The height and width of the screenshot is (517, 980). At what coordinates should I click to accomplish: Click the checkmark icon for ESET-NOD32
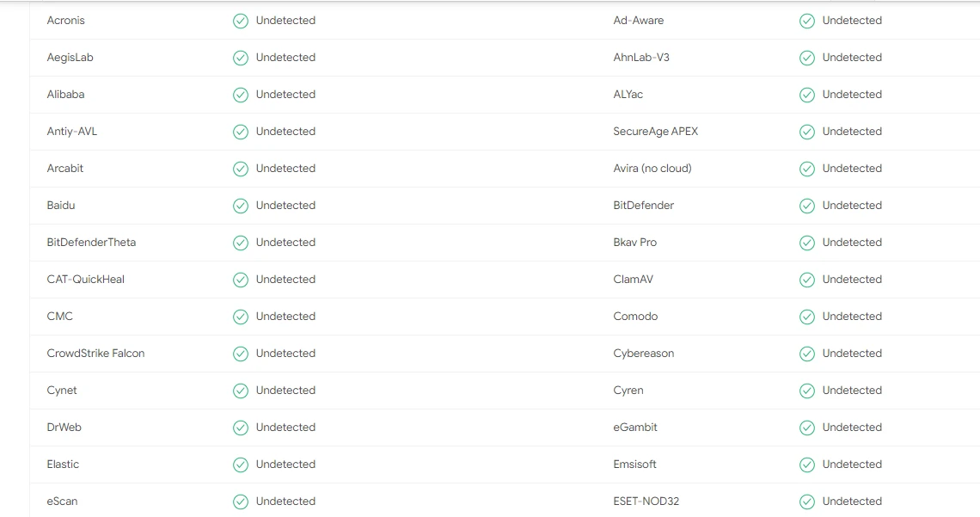click(x=807, y=502)
